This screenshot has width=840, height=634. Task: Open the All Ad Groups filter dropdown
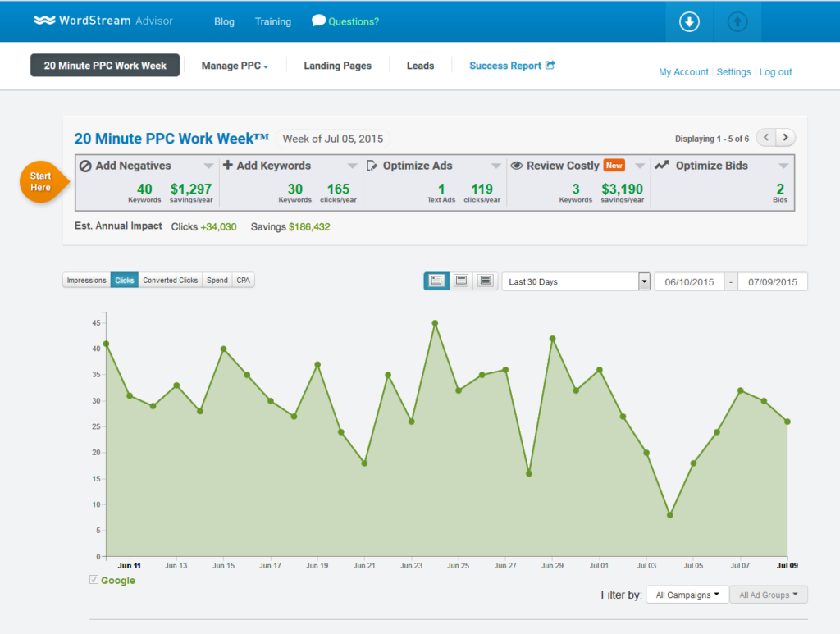tap(768, 595)
